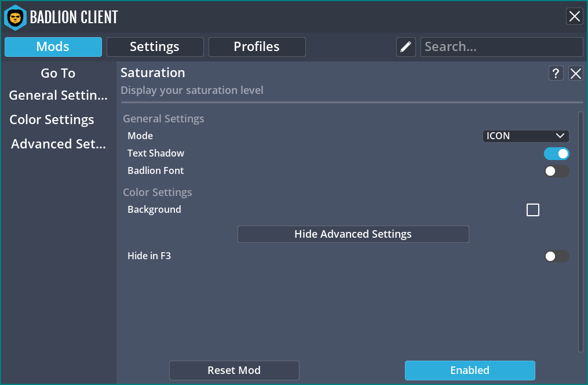Switch to the Settings tab
588x385 pixels.
tap(155, 47)
